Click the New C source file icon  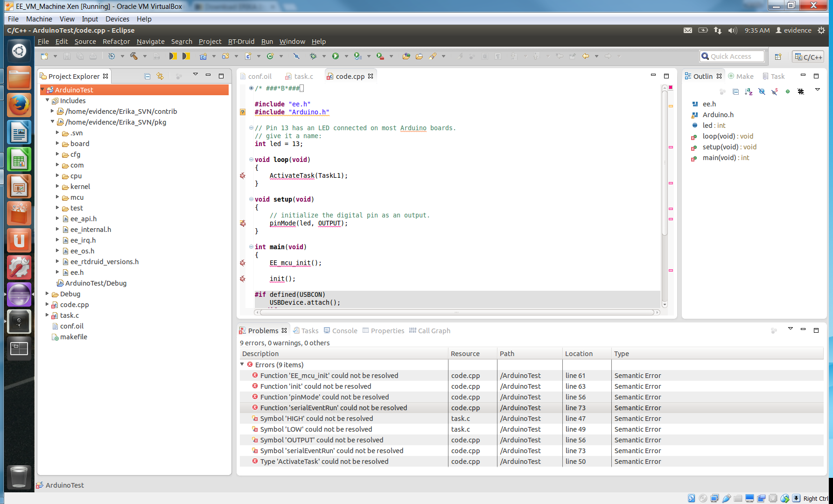(248, 56)
